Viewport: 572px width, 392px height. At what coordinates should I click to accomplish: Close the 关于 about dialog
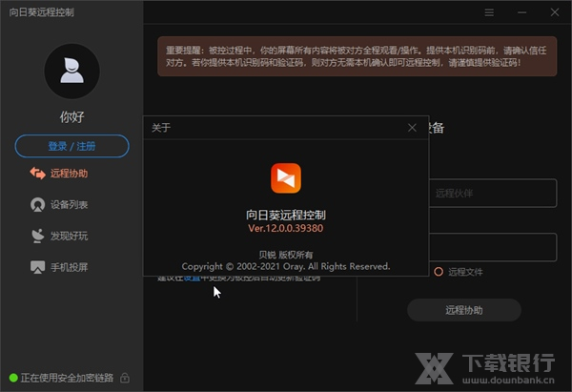tap(412, 127)
